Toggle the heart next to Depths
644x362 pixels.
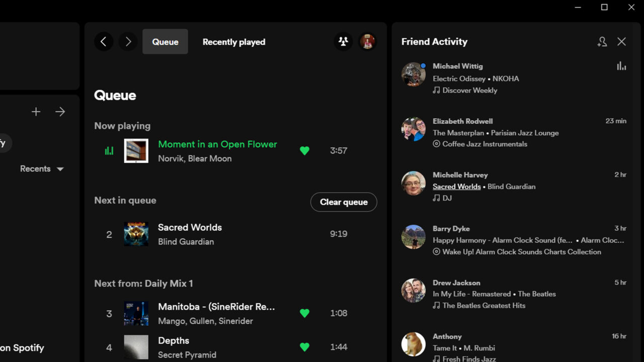coord(304,347)
